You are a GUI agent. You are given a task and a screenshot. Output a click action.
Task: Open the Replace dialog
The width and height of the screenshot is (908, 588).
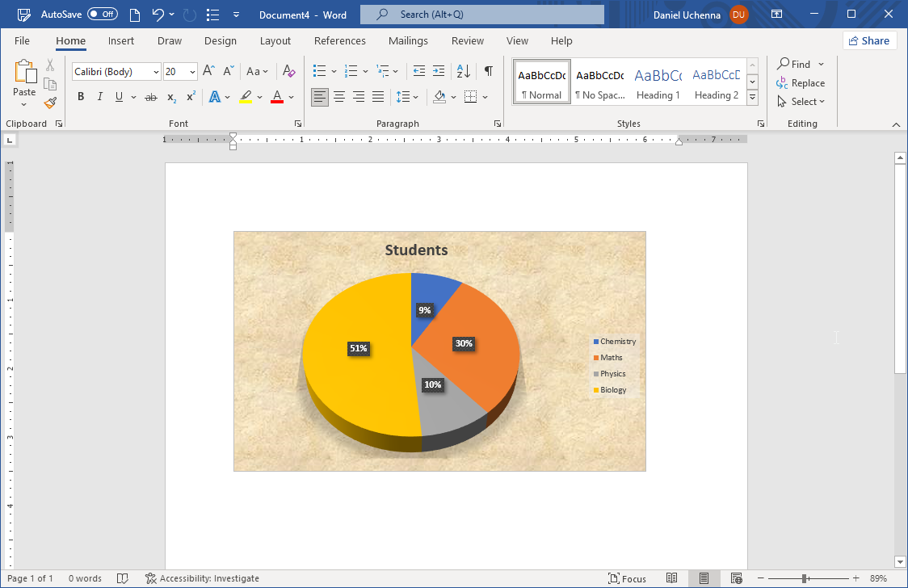pyautogui.click(x=801, y=82)
